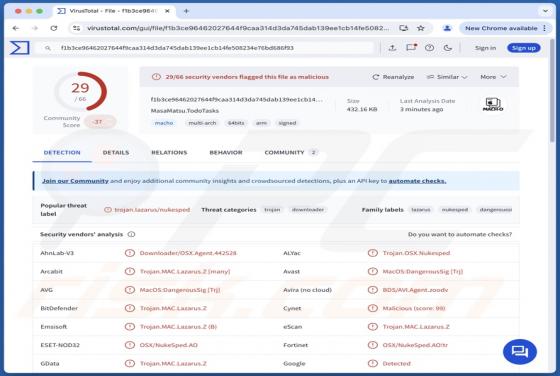Viewport: 560px width, 376px height.
Task: Click the downloader threat category tag
Action: 308,210
